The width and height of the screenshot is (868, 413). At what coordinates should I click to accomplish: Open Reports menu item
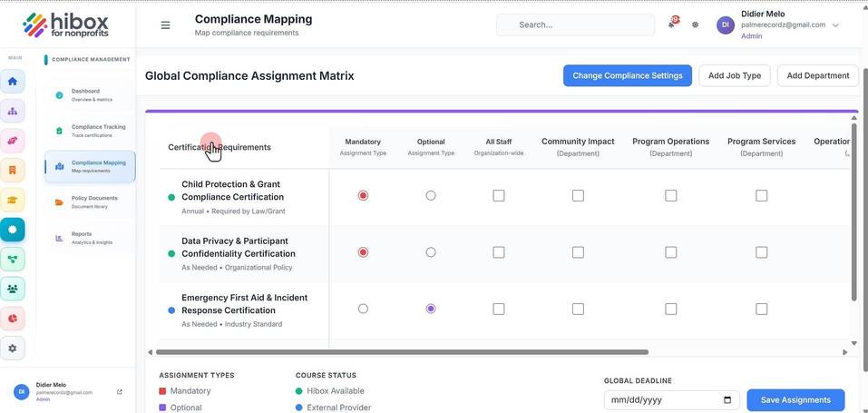[x=90, y=238]
